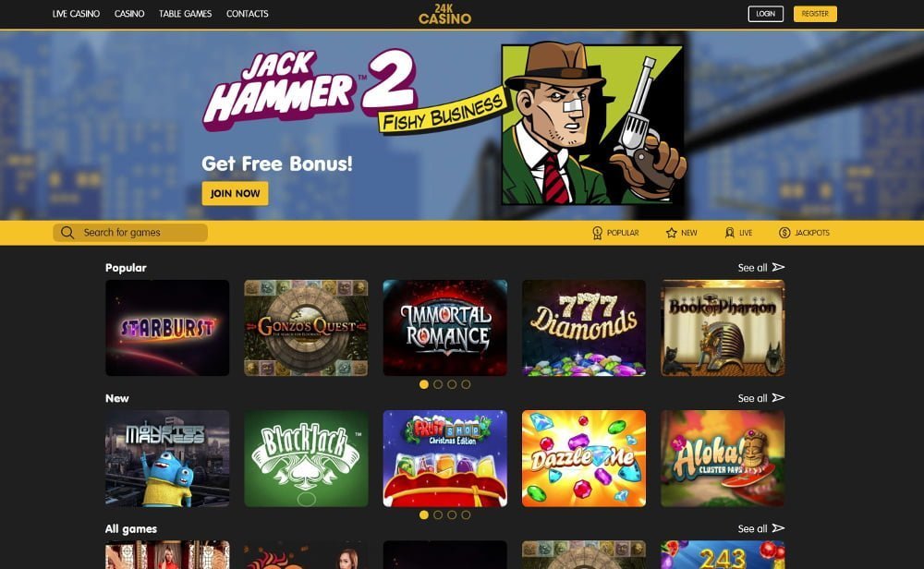This screenshot has width=924, height=569.
Task: Select second carousel dot under Popular games
Action: coord(438,384)
